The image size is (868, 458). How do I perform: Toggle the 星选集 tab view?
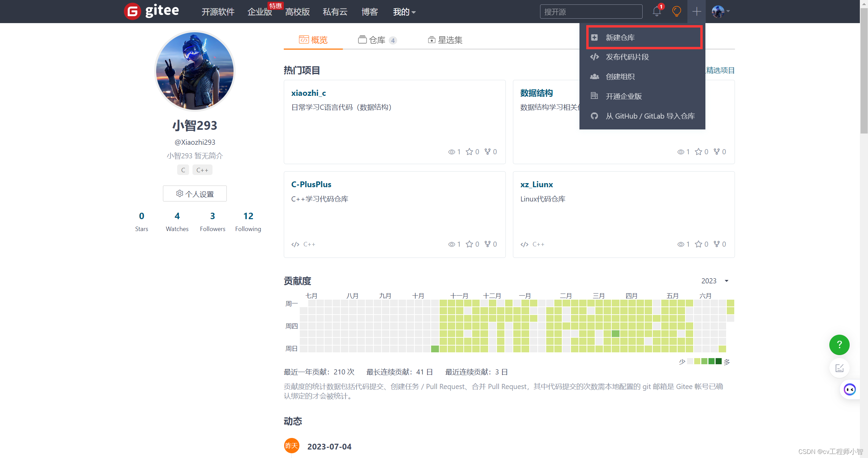click(x=444, y=40)
